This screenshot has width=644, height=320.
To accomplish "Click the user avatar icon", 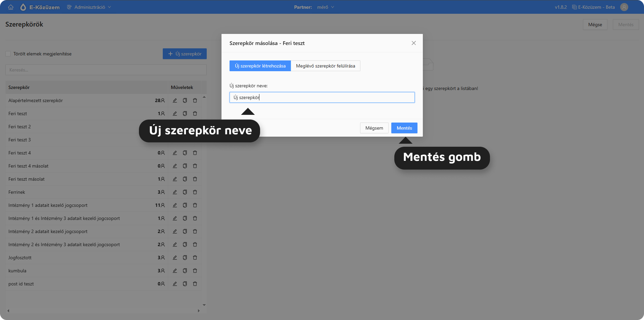I will pyautogui.click(x=624, y=7).
